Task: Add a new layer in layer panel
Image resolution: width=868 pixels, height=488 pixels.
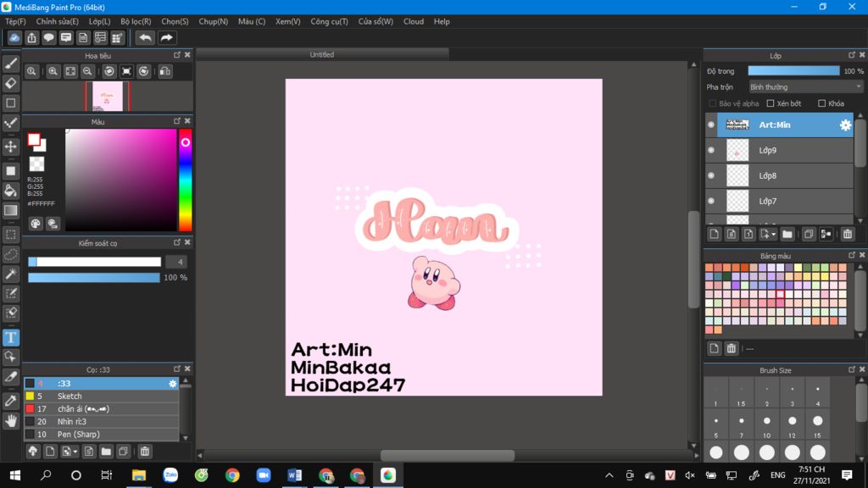Action: 714,234
